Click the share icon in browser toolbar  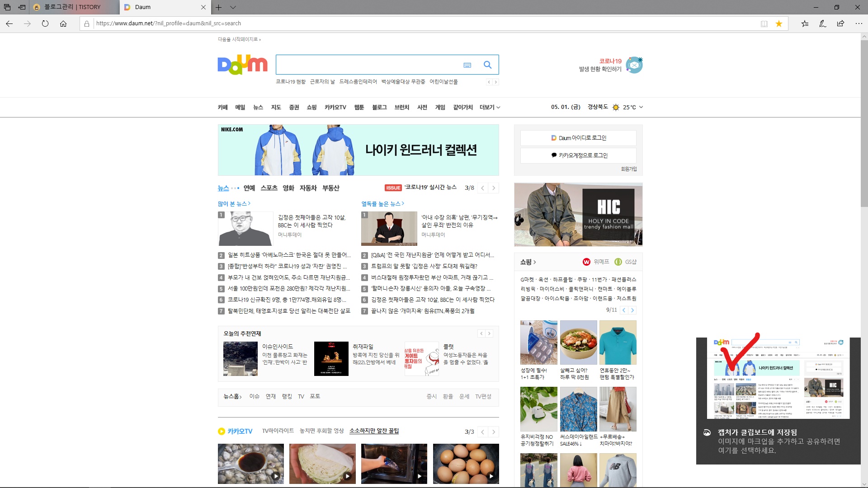click(840, 23)
